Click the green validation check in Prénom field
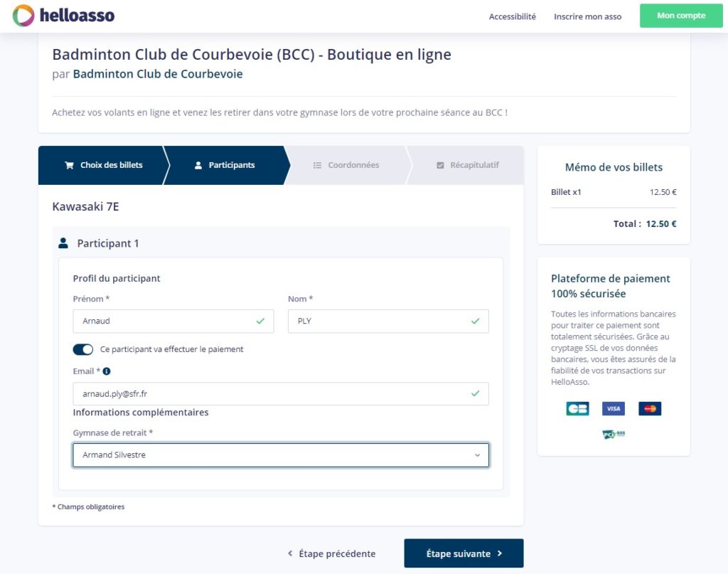Viewport: 728px width, 574px height. [260, 321]
